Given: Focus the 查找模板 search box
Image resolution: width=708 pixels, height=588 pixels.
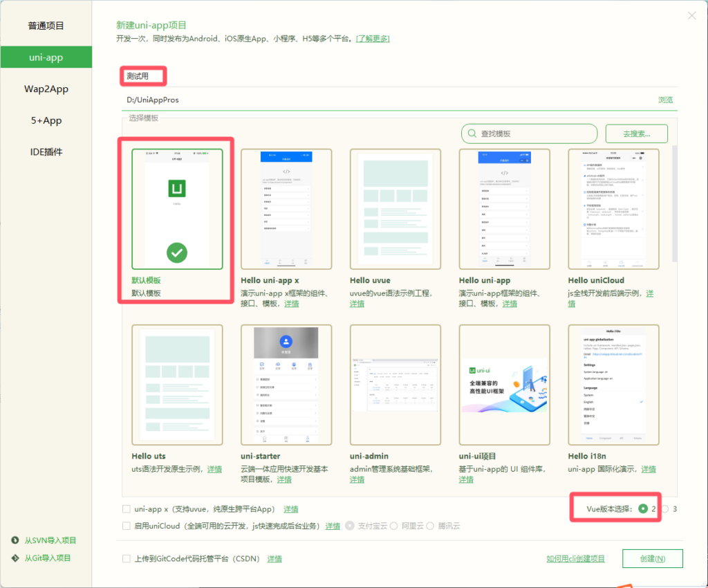Looking at the screenshot, I should (529, 134).
